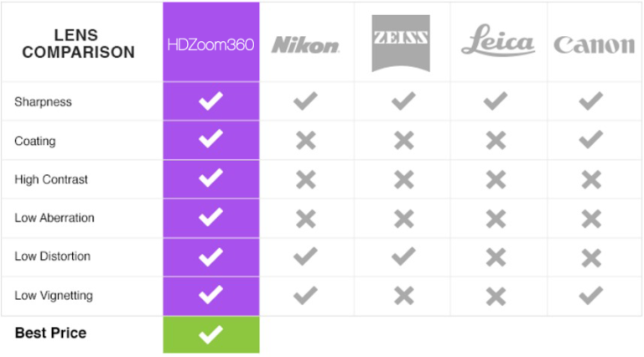
Task: Click the Leica script logo
Action: 498,40
